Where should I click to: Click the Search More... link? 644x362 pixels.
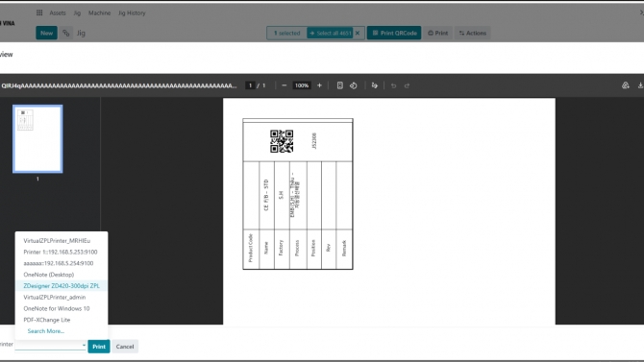click(45, 331)
